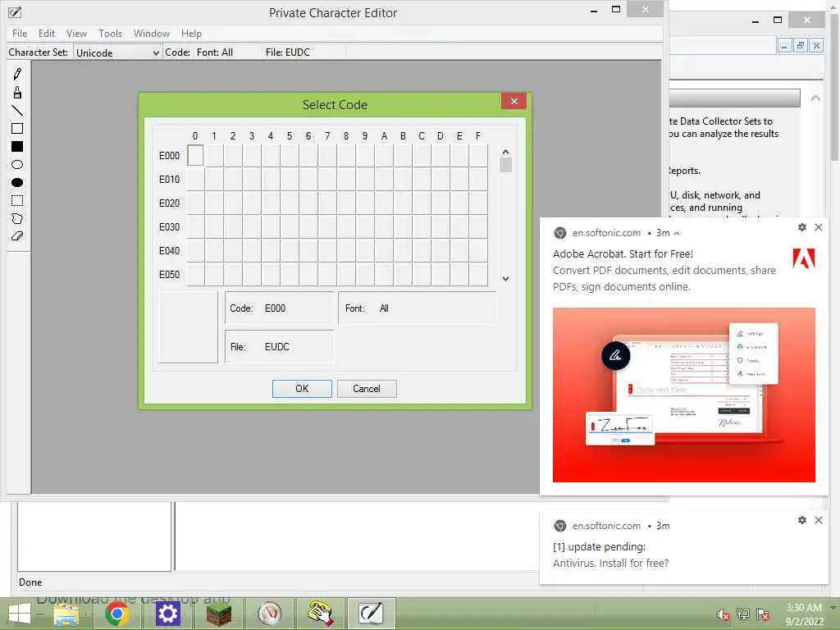Open yellow hand taskbar application
840x630 pixels.
click(320, 614)
